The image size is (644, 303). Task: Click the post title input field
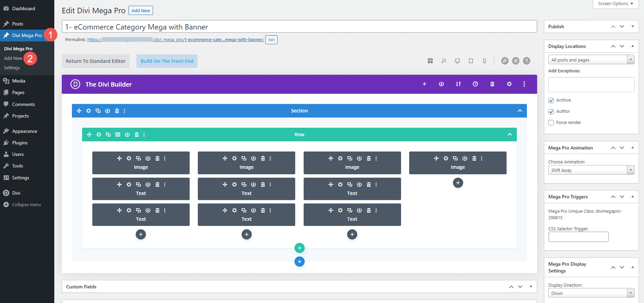tap(299, 27)
